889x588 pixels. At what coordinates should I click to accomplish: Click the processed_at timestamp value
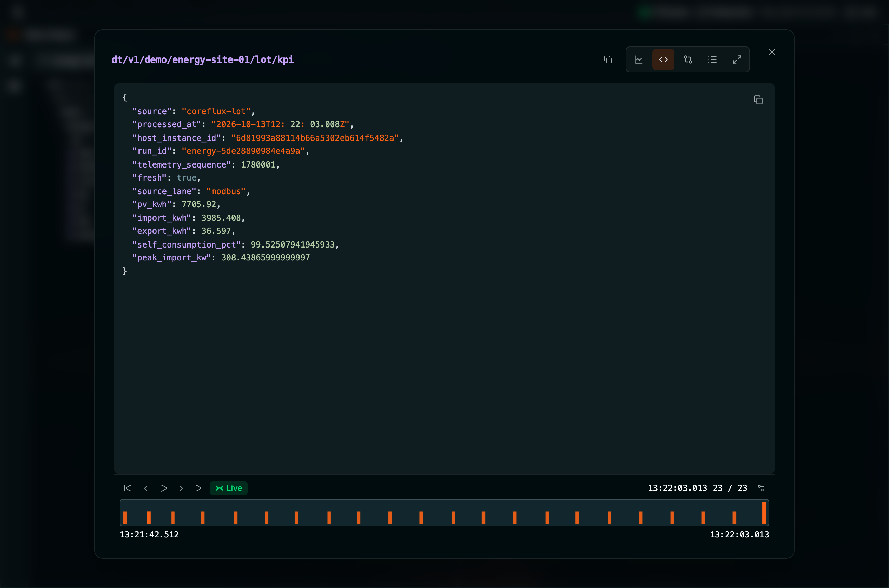[280, 124]
